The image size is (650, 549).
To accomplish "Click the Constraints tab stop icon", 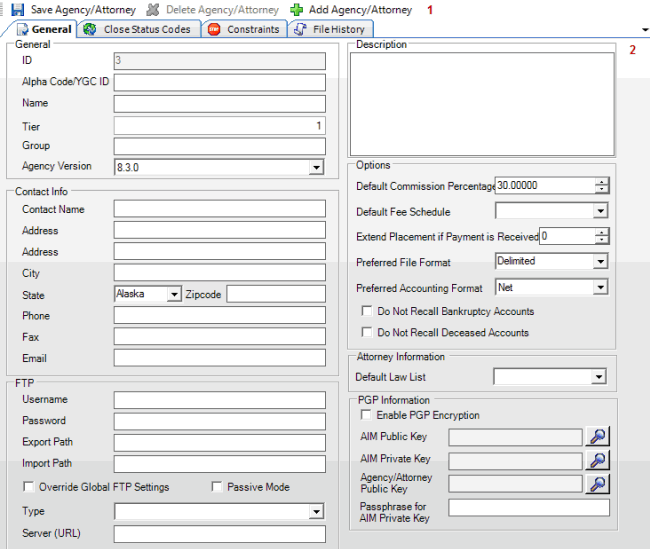I will click(214, 29).
